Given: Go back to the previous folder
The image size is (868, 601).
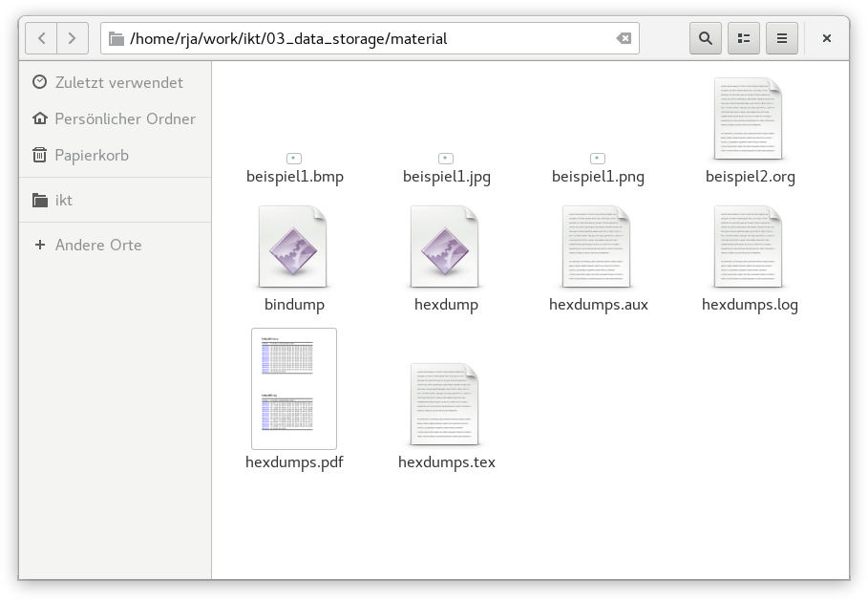Looking at the screenshot, I should point(41,38).
